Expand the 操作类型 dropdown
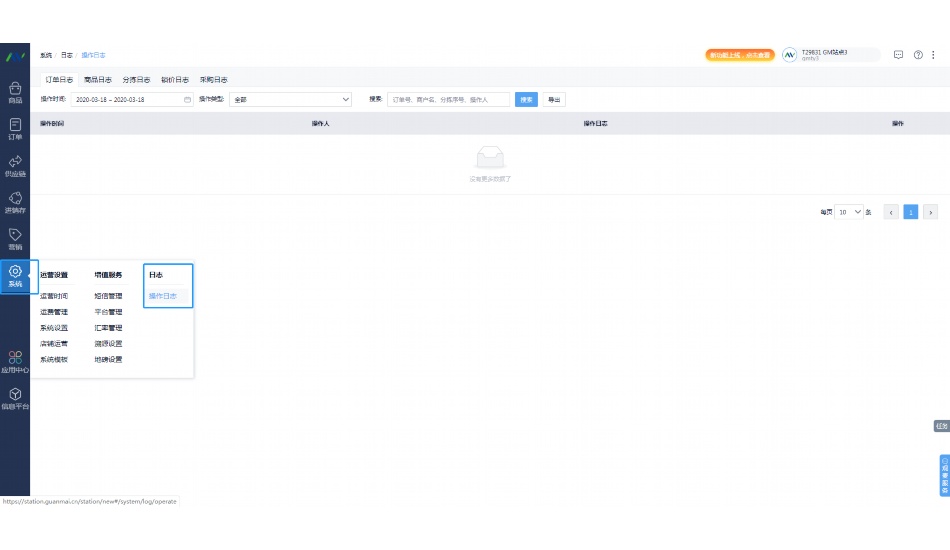Viewport: 950px width, 550px height. pyautogui.click(x=290, y=100)
